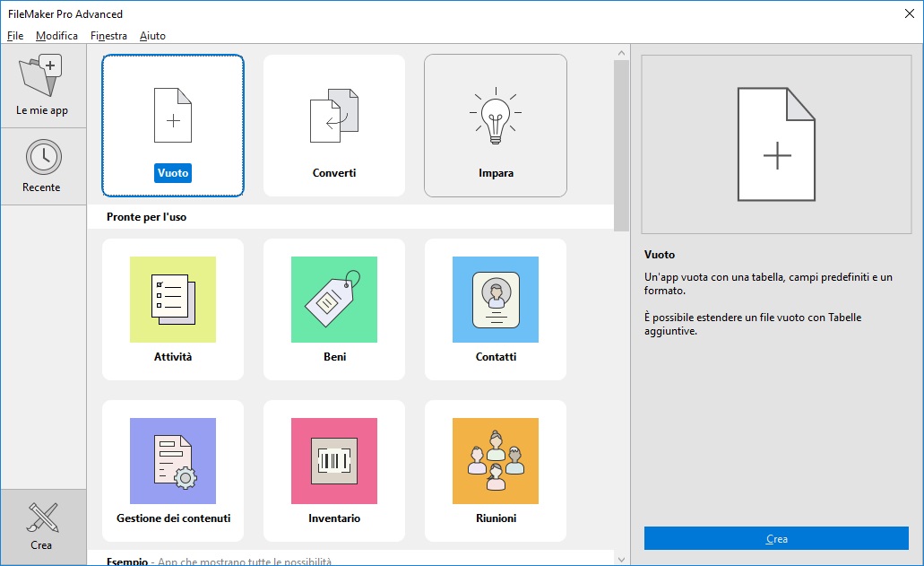Click the scrollbar down arrow
The image size is (924, 566).
[622, 559]
